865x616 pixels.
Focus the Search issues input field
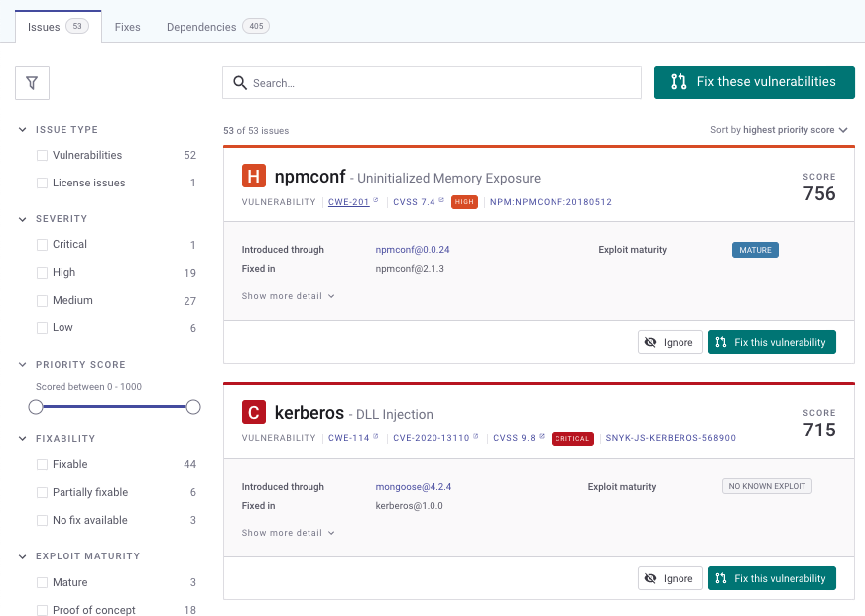(x=432, y=83)
